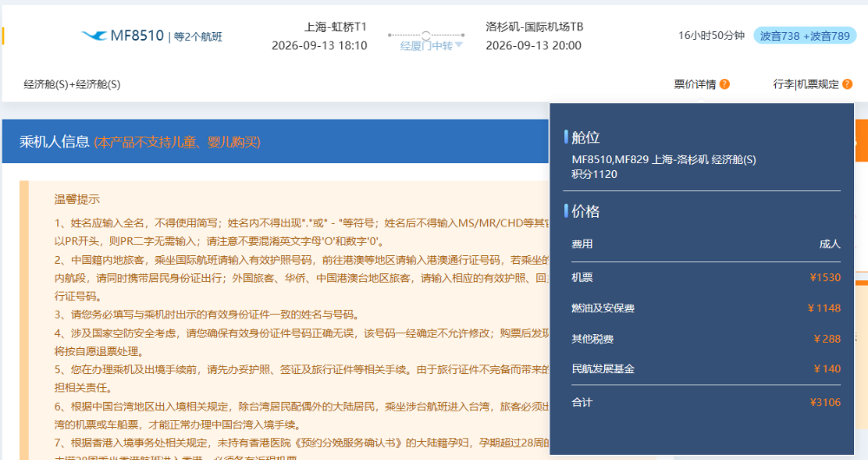The height and width of the screenshot is (460, 868).
Task: Click the help icon next to 行李|机票规定
Action: pos(848,84)
